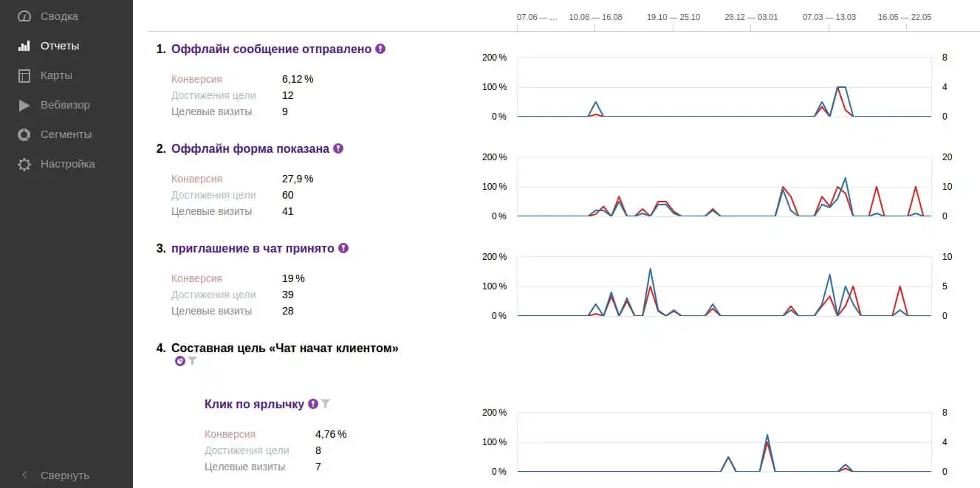This screenshot has height=488, width=980.
Task: Open the Отчеты menu item
Action: (60, 46)
